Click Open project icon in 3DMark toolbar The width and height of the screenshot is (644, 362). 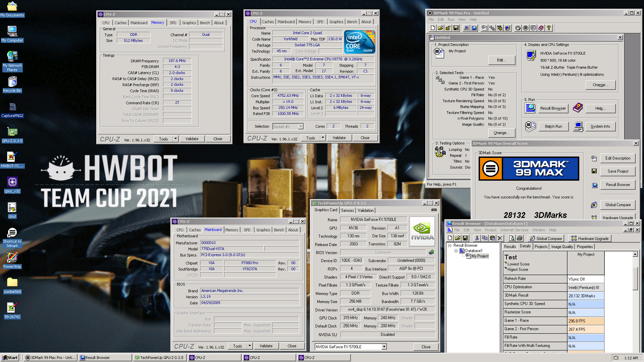click(440, 28)
